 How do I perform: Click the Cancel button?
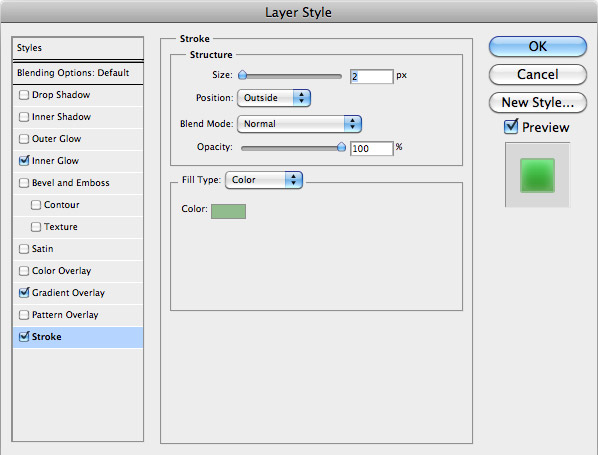coord(538,74)
